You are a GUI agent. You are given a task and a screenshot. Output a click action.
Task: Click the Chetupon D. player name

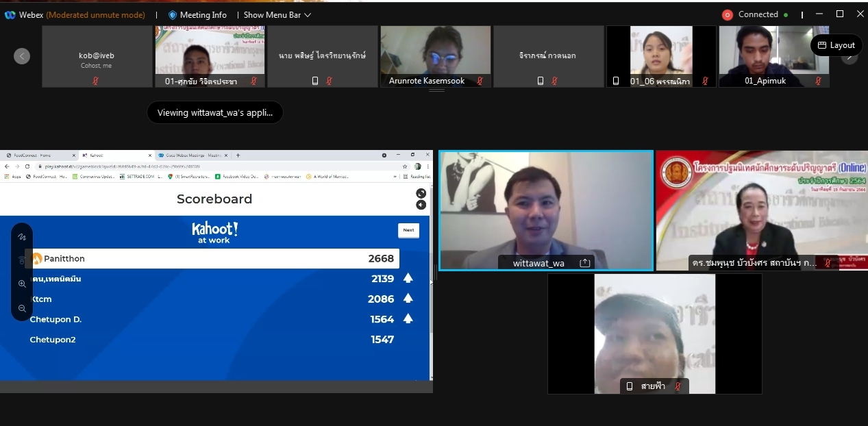[55, 319]
